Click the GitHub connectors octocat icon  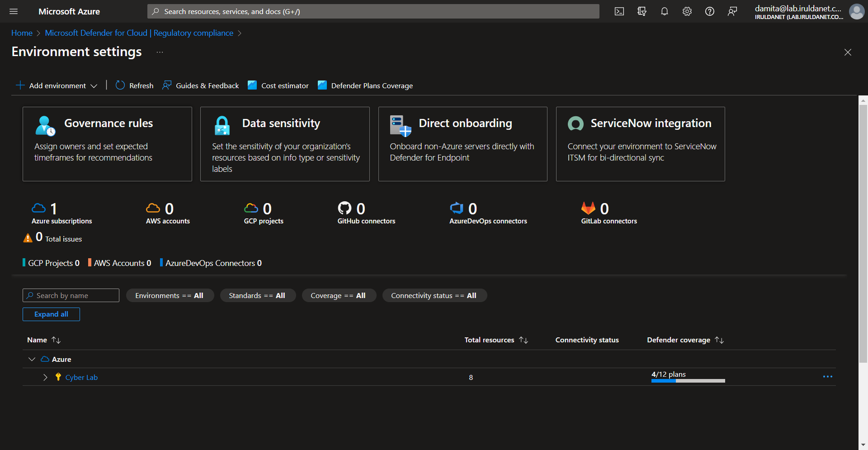pyautogui.click(x=344, y=208)
